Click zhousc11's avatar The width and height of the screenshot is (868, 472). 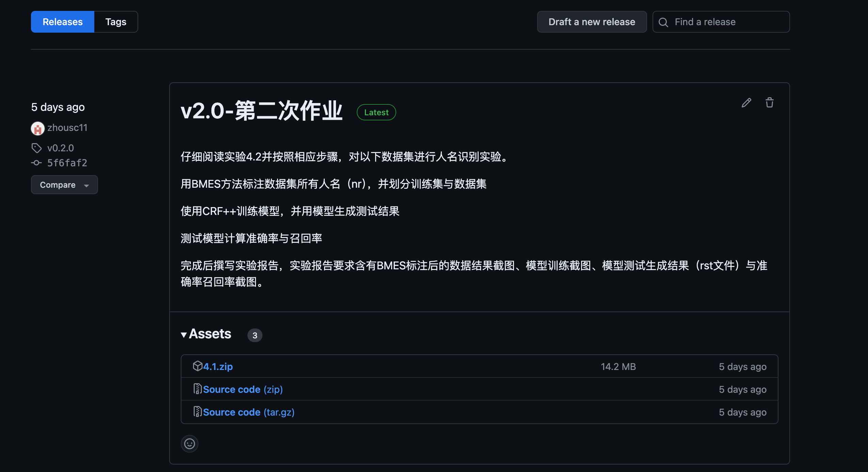[38, 128]
